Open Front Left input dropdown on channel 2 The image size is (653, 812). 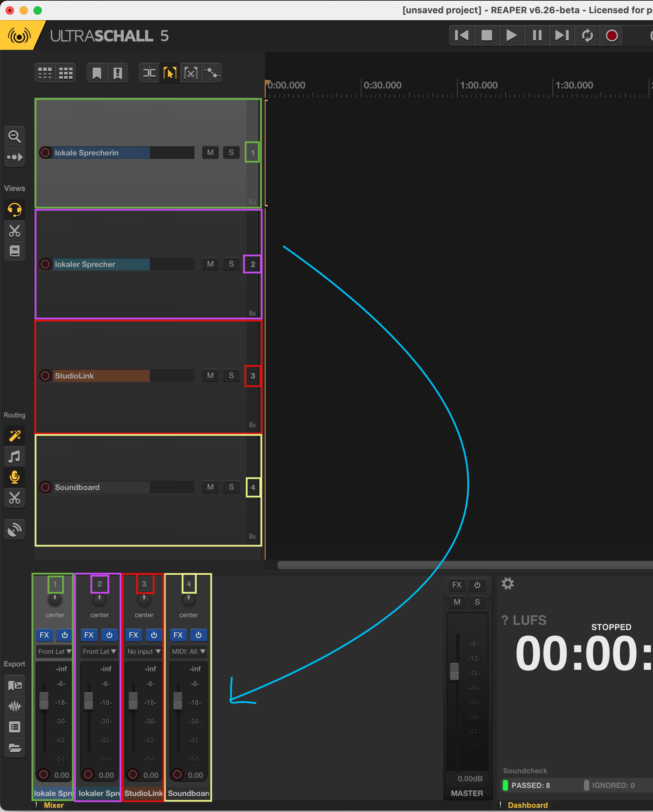coord(99,652)
